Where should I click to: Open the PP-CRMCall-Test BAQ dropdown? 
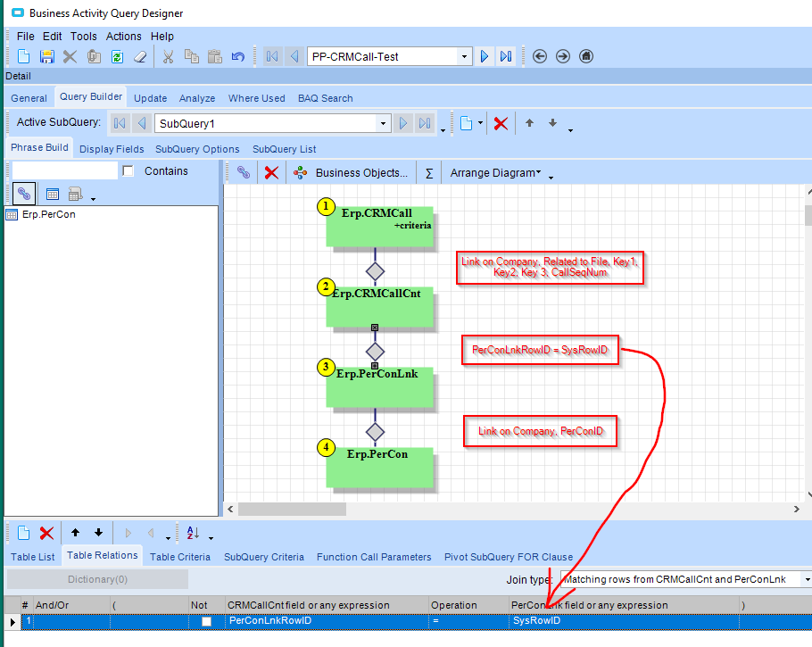(464, 56)
